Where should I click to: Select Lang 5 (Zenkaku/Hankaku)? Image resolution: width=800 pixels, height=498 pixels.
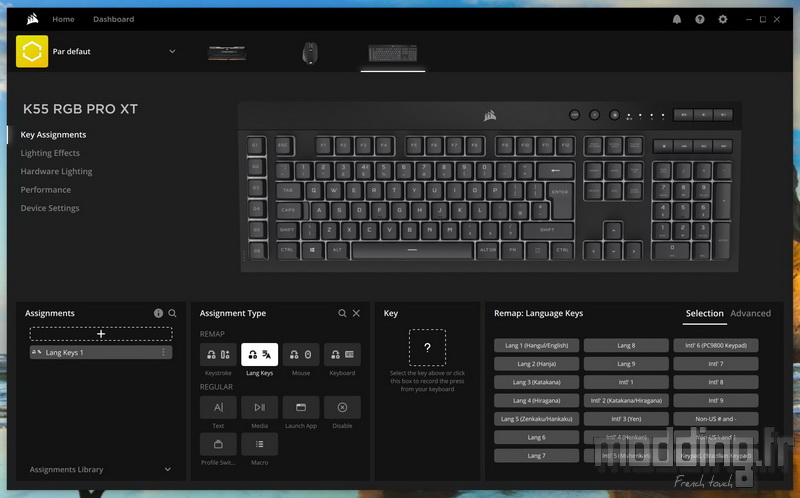point(536,419)
